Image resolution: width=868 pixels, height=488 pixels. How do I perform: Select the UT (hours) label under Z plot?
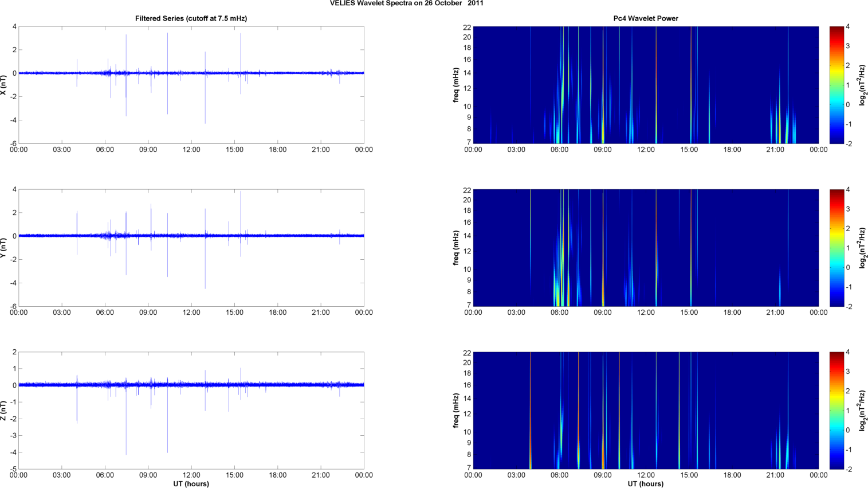(x=191, y=483)
